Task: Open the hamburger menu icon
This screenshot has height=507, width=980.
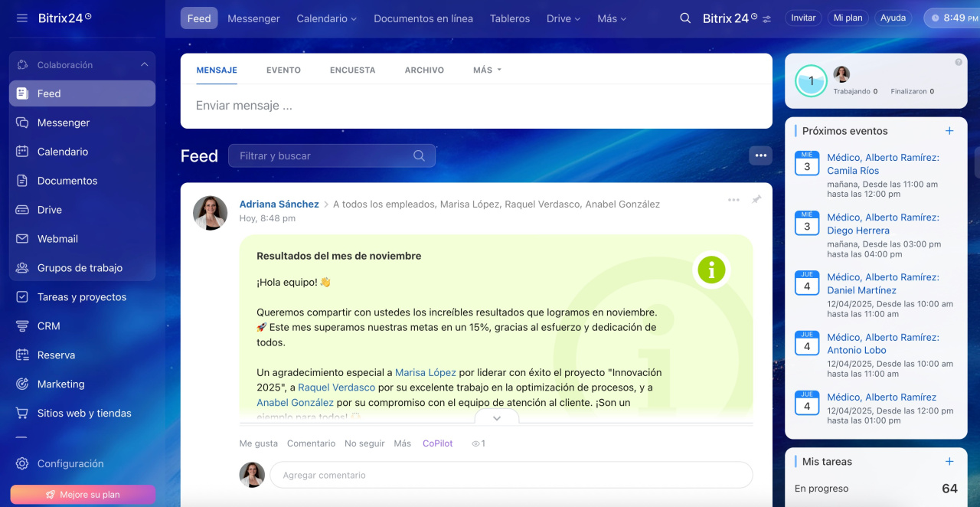Action: pyautogui.click(x=21, y=18)
